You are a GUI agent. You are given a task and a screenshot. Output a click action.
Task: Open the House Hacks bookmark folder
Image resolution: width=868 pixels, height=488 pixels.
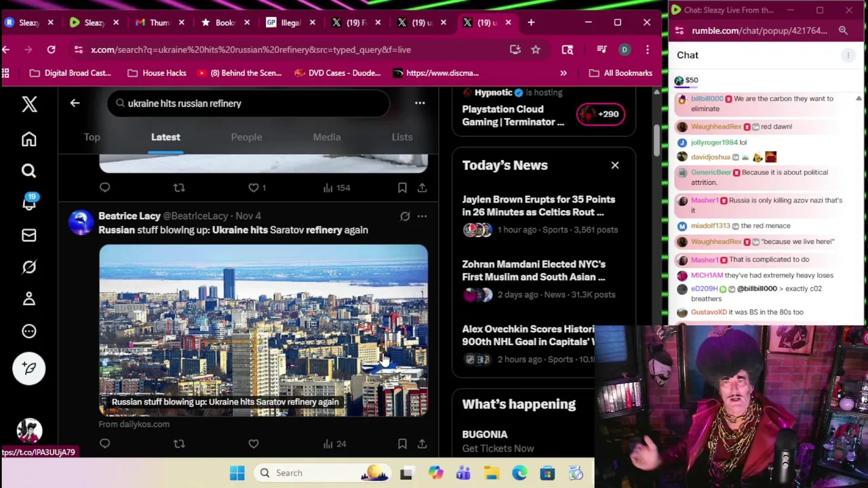click(156, 73)
